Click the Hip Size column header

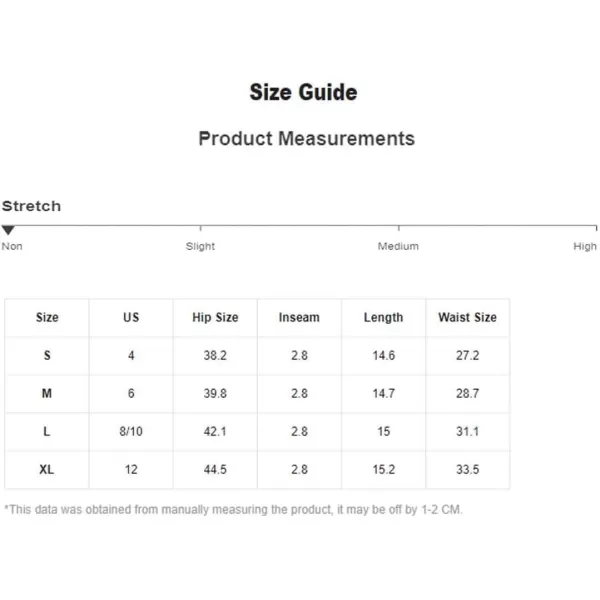pos(215,317)
